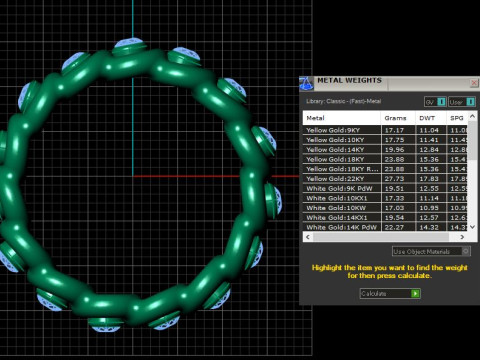The image size is (480, 360).
Task: Click the 17.75 grams value
Action: (394, 140)
